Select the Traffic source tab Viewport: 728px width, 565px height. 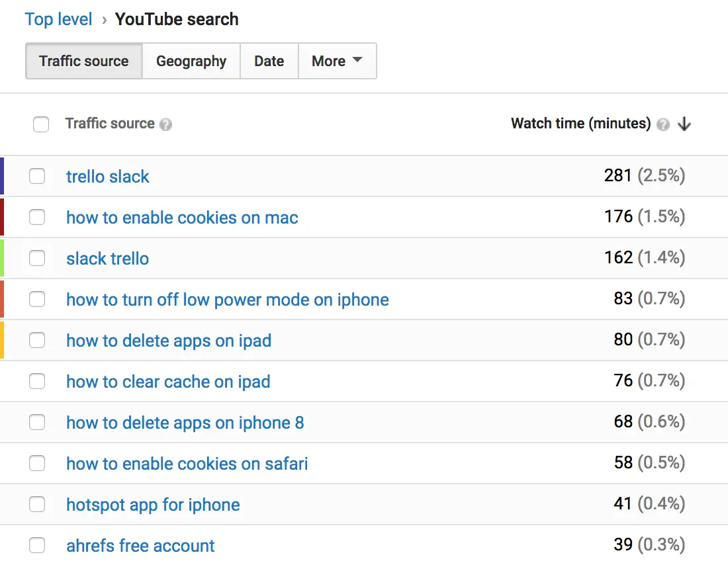(x=83, y=61)
